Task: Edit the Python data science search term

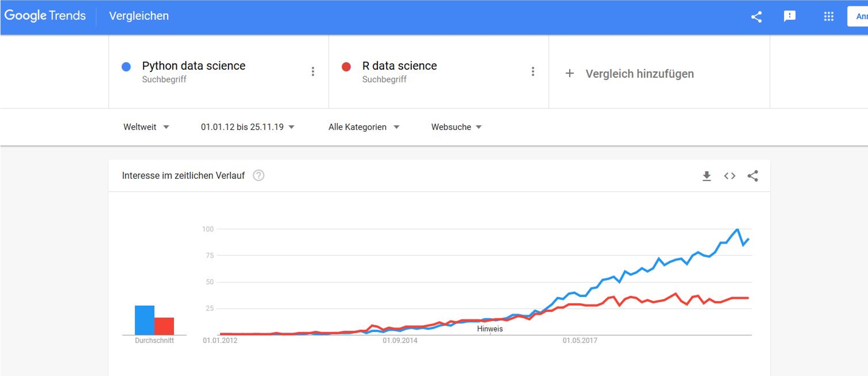Action: pos(193,66)
